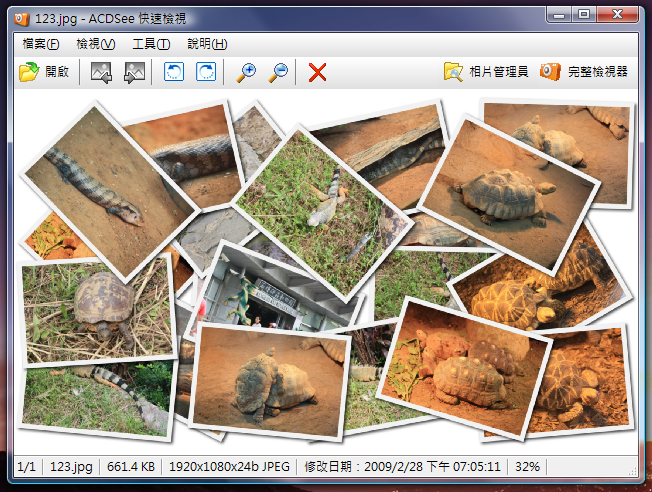Select the 123.jpg filename in the status bar
This screenshot has width=652, height=492.
point(70,467)
